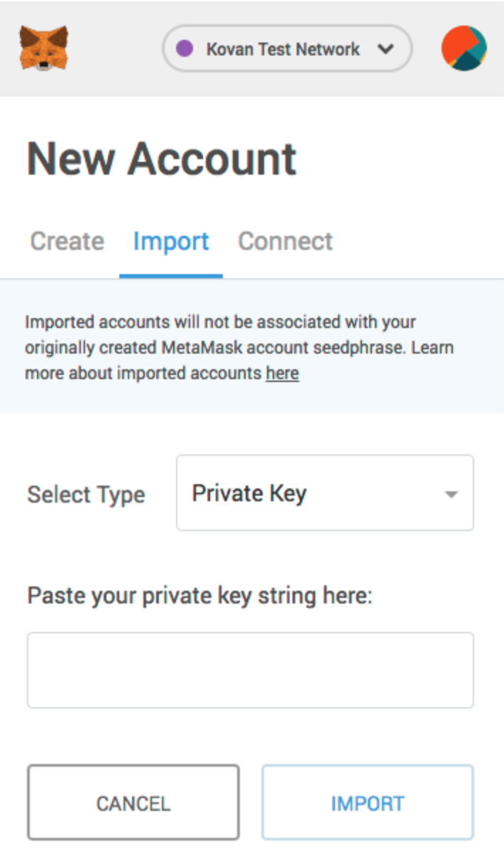Image resolution: width=504 pixels, height=852 pixels.
Task: Go to the Connect tab
Action: 285,241
